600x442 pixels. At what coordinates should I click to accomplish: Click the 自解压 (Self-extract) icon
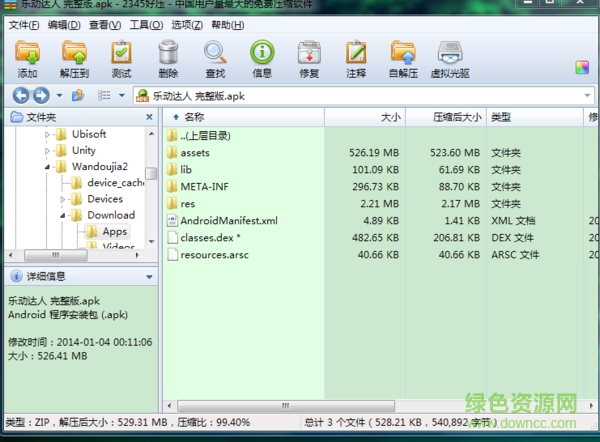pyautogui.click(x=403, y=57)
